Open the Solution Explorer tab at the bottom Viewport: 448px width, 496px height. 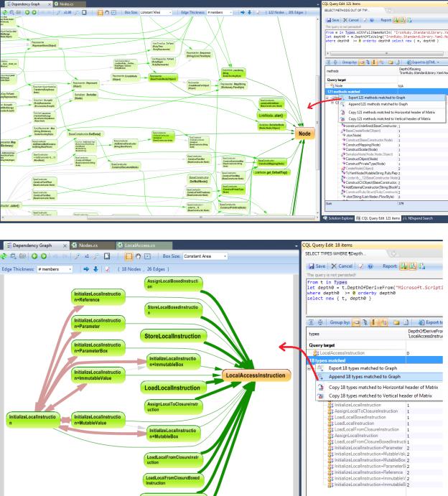[338, 218]
